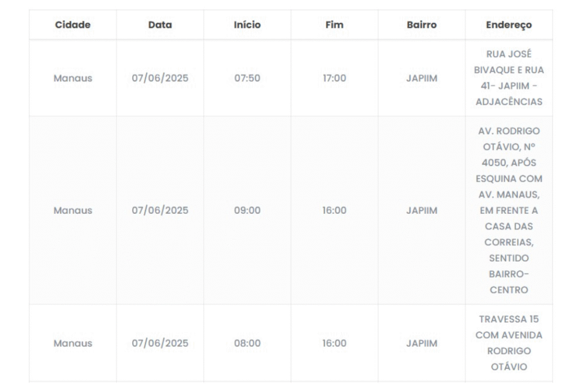Select the Av. Rodrigo Otávio Nº 4050 address
578x392 pixels.
(509, 210)
